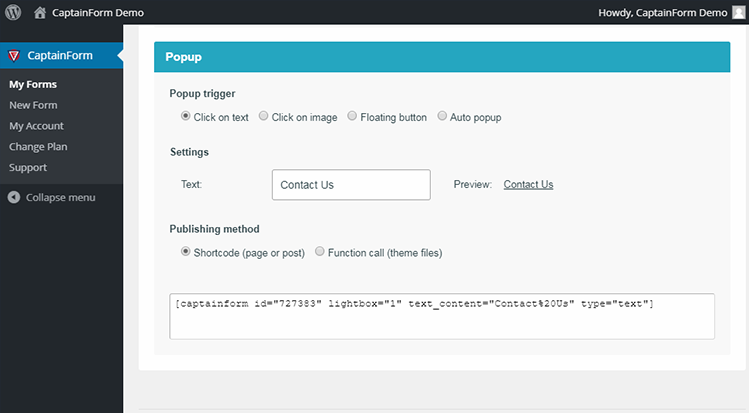The height and width of the screenshot is (413, 749).
Task: Select Click on image trigger
Action: 263,116
